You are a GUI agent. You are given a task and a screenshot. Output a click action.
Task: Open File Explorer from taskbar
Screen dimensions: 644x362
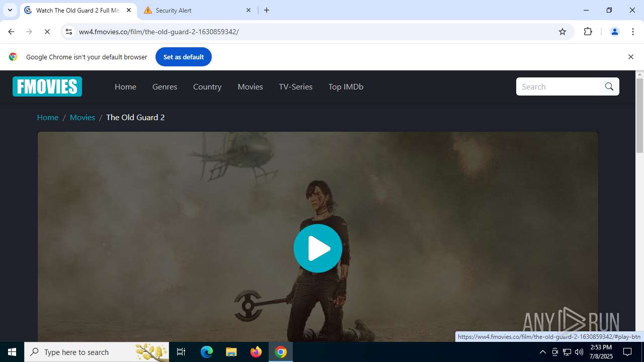click(x=231, y=352)
